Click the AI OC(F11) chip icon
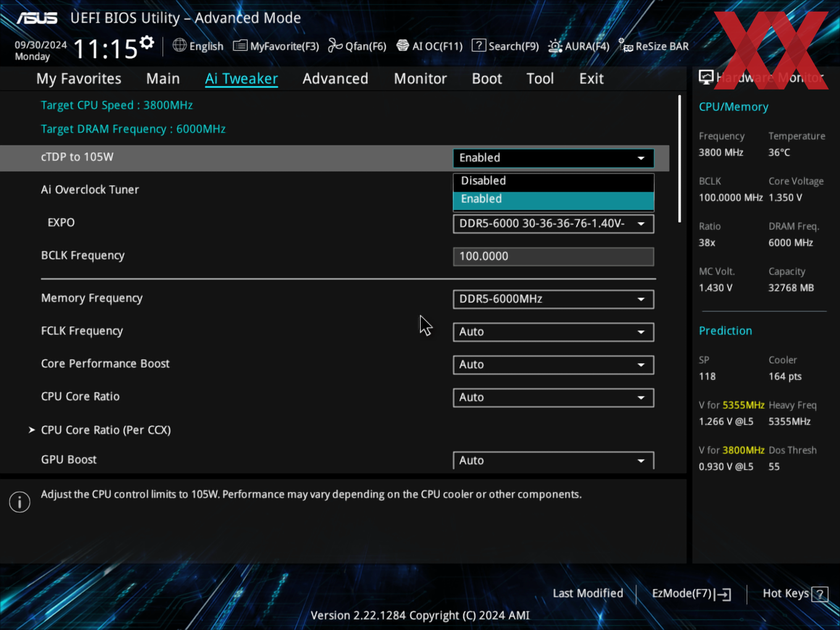840x630 pixels. tap(403, 46)
